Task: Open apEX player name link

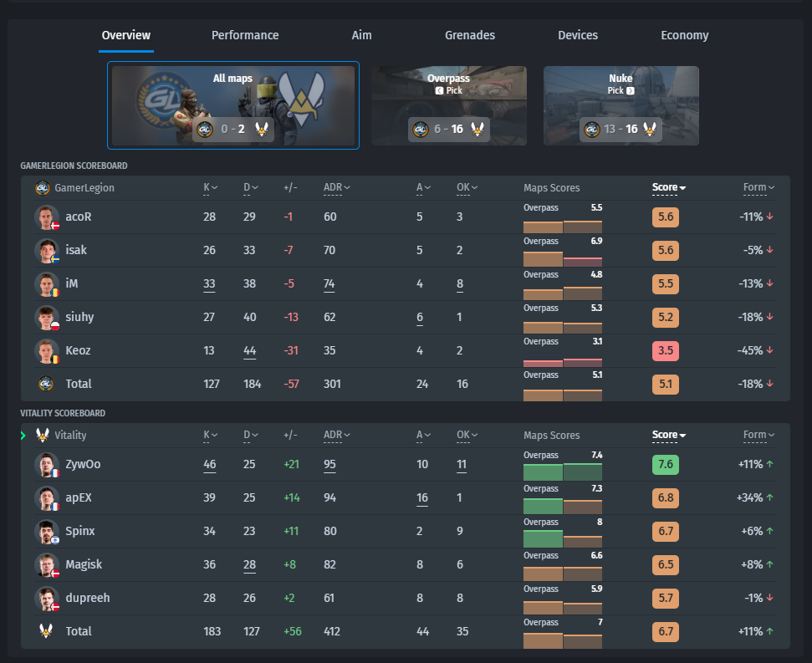Action: pyautogui.click(x=79, y=498)
